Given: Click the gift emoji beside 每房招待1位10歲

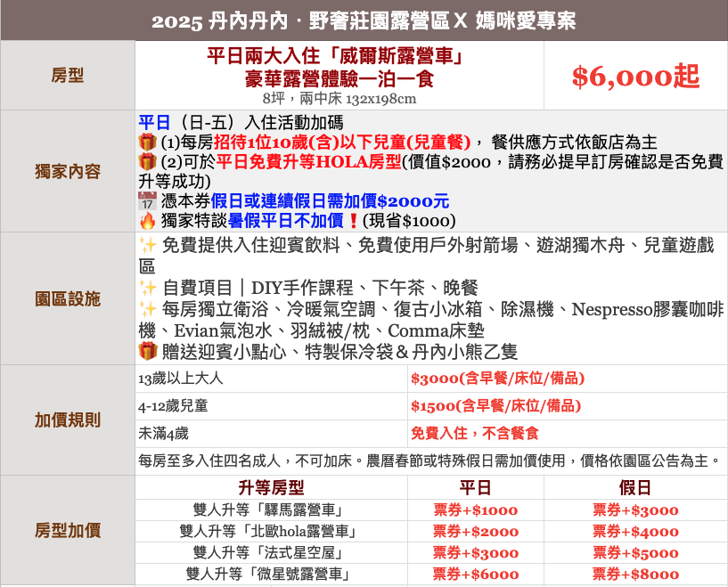Looking at the screenshot, I should coord(147,143).
